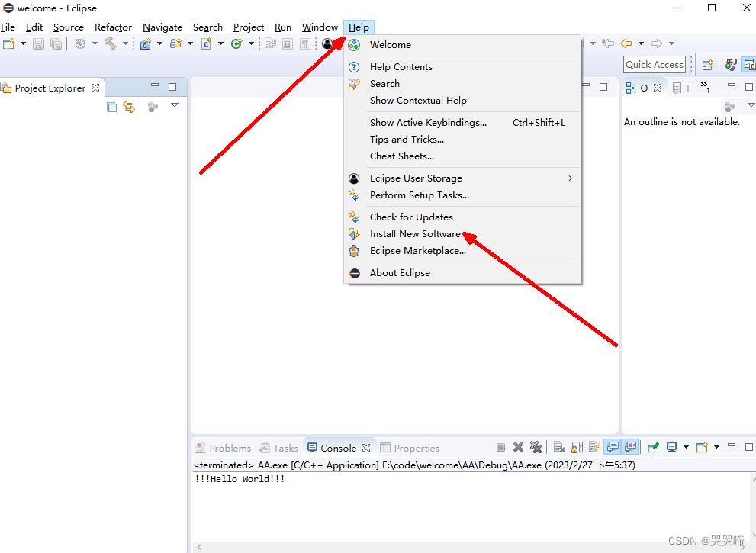Click the Open Console icon

(702, 448)
